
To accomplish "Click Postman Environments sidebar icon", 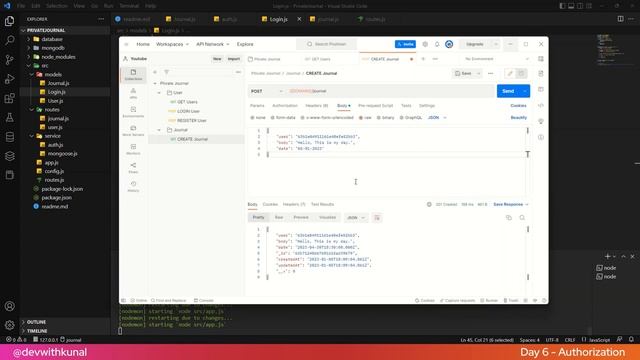I will point(133,112).
